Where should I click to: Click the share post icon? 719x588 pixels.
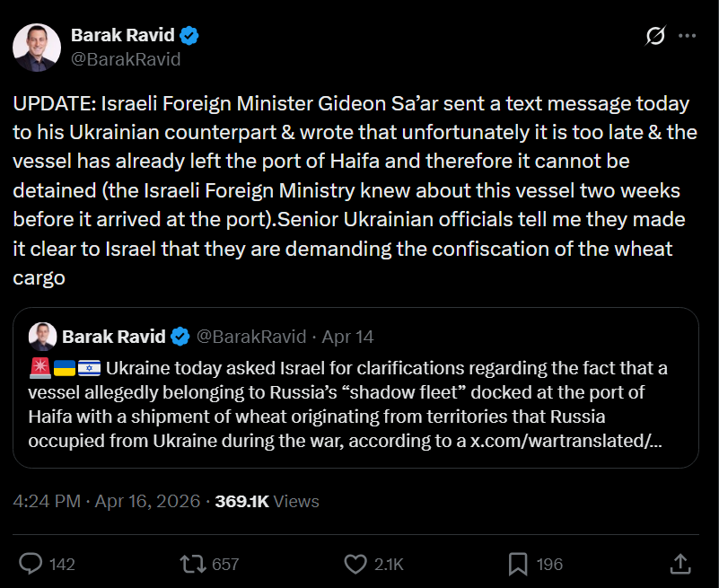(680, 564)
